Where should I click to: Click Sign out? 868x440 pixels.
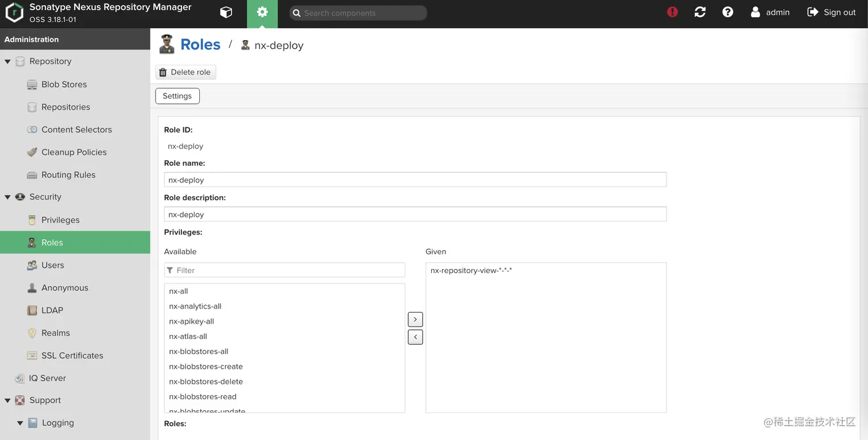[x=831, y=12]
